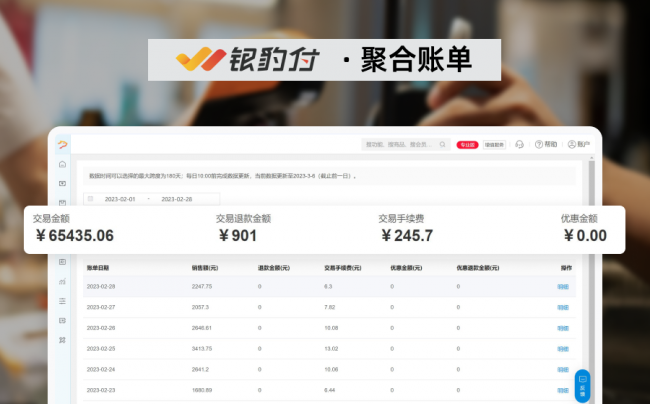Click the outlined button next to red badge
Screen dimensions: 650x404
494,145
